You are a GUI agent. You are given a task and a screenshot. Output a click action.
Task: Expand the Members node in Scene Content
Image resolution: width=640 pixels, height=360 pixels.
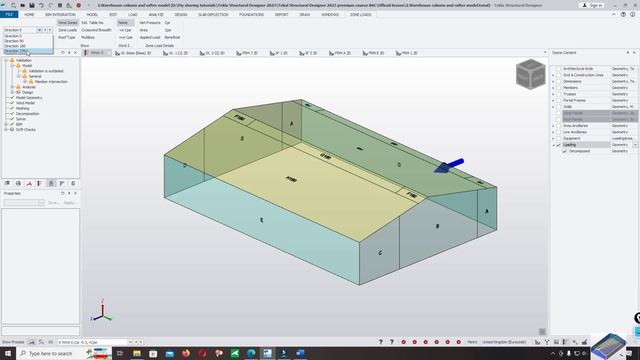tap(553, 88)
